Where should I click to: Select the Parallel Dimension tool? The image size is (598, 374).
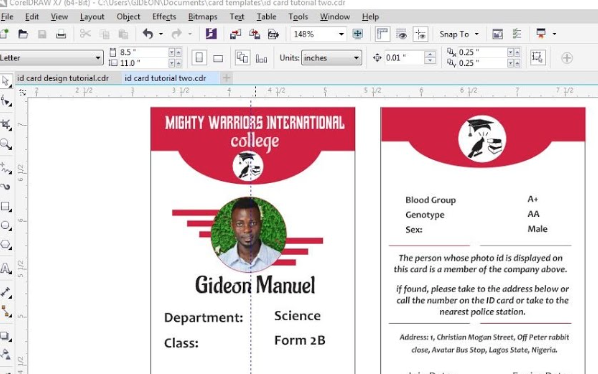tap(6, 292)
